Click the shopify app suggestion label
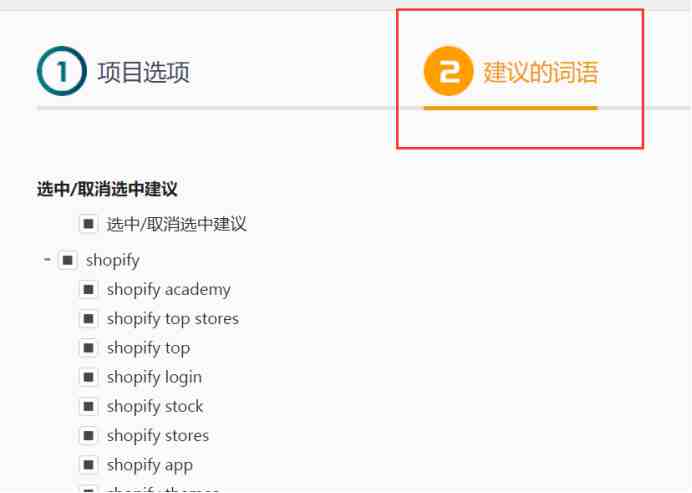The image size is (692, 493). [x=150, y=465]
